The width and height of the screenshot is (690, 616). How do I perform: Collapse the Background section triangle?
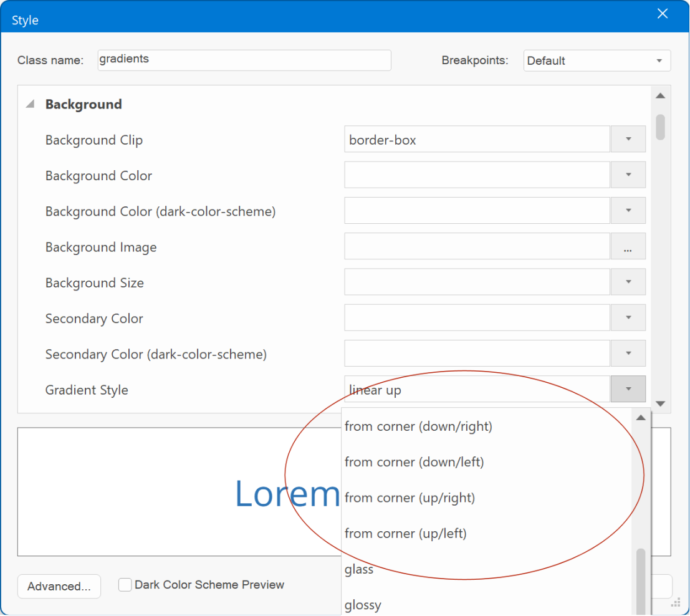(30, 105)
